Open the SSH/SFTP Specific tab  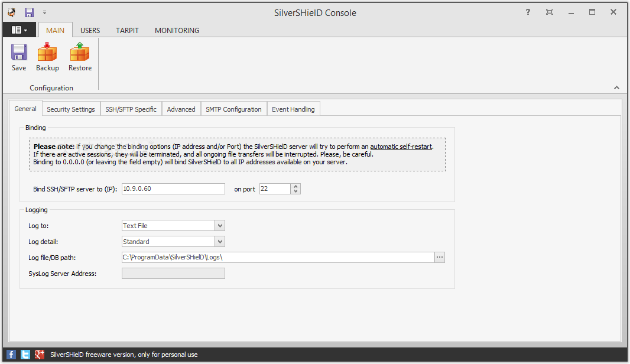point(131,109)
